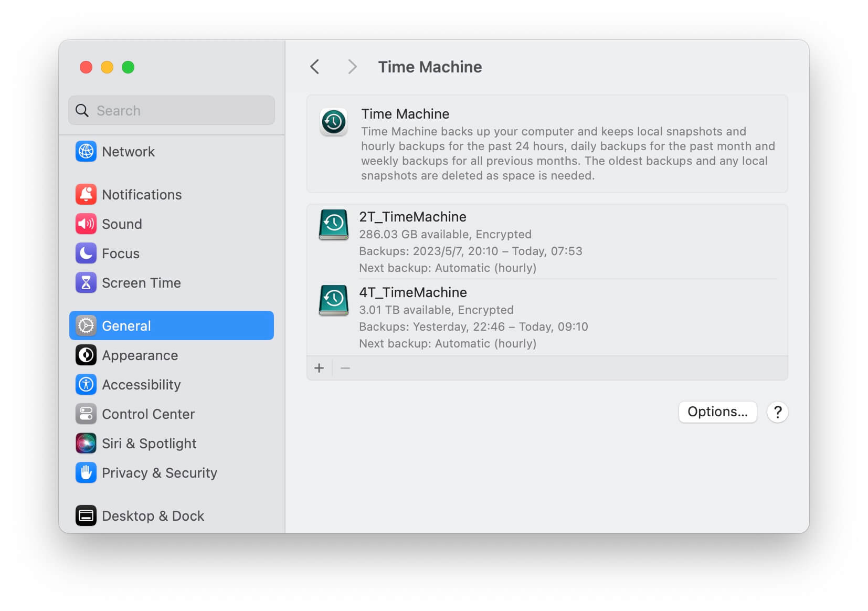This screenshot has height=611, width=868.
Task: Click the Time Machine header clock icon
Action: pyautogui.click(x=334, y=122)
